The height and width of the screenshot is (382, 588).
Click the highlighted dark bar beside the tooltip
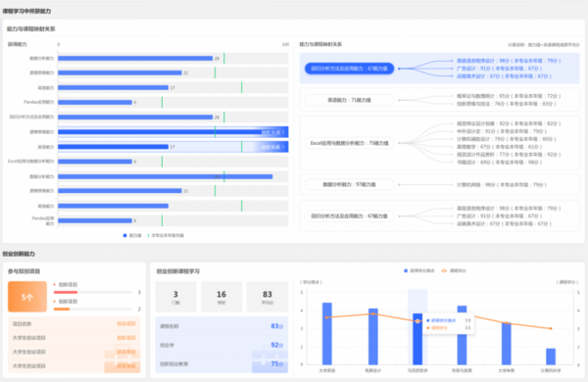coord(417,339)
